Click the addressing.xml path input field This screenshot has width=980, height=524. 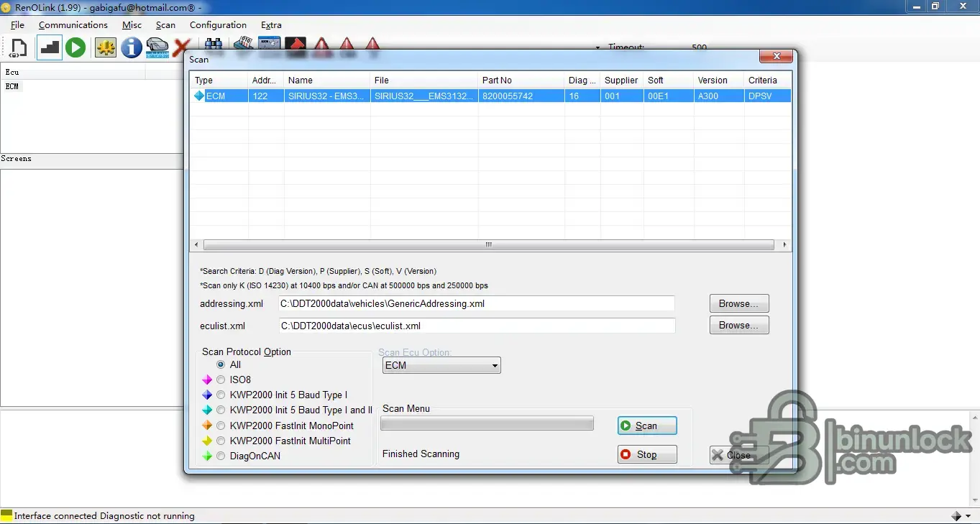click(477, 303)
